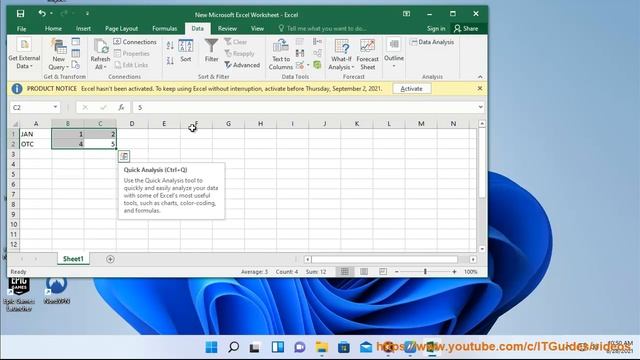Expand the Outline group
The image size is (640, 360).
click(x=394, y=53)
